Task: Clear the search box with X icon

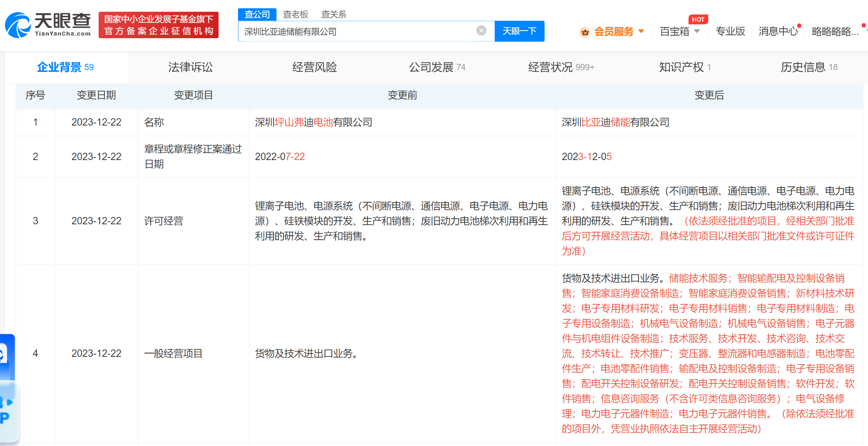Action: pos(481,31)
